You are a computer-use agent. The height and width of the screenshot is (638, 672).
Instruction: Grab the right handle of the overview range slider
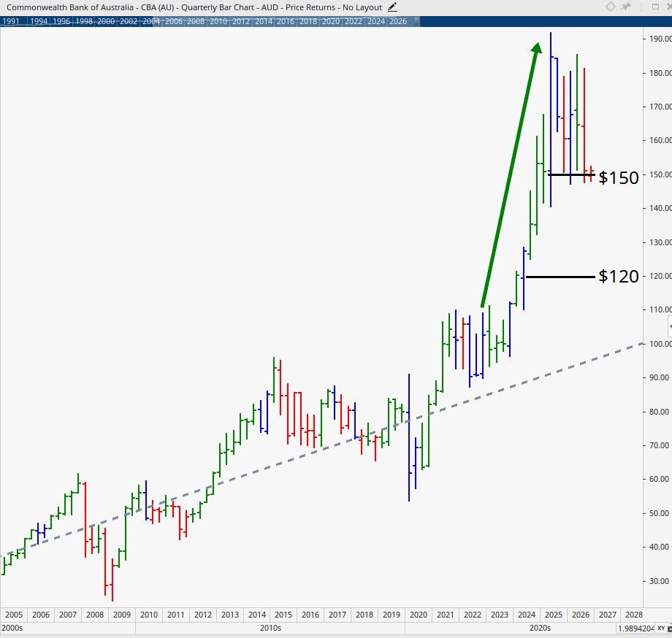click(417, 21)
